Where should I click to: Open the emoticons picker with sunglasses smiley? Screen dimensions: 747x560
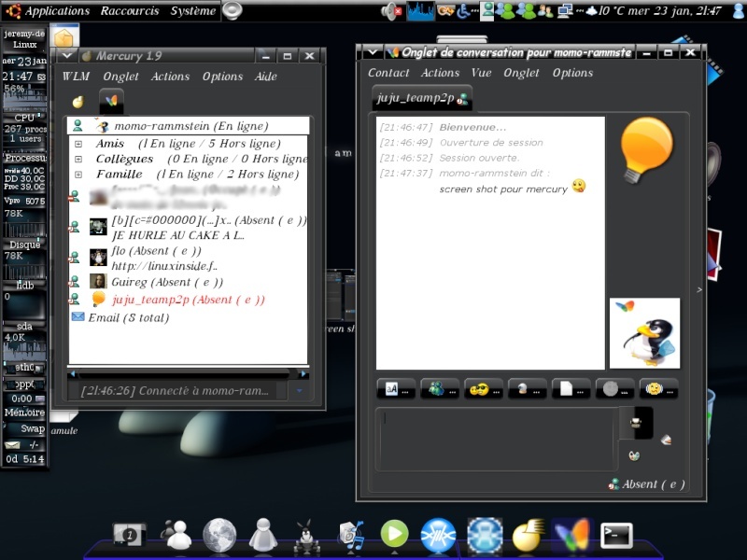tap(484, 389)
